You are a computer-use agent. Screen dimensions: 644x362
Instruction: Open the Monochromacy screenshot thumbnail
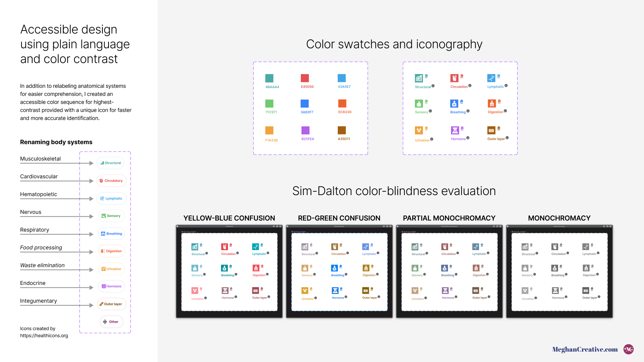(559, 271)
